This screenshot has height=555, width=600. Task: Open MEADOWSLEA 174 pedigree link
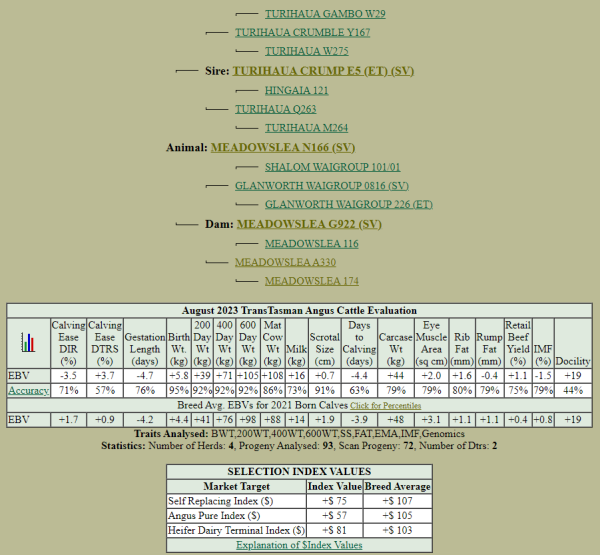pyautogui.click(x=311, y=281)
